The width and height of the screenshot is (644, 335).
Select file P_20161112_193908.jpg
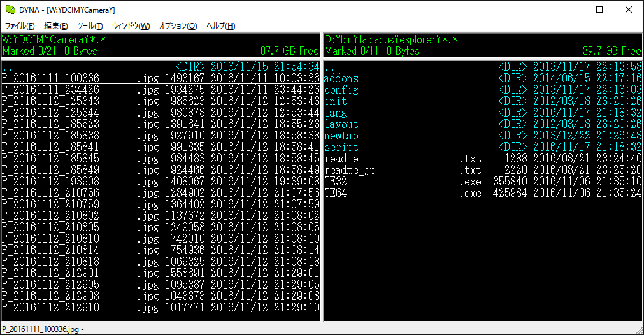[161, 182]
